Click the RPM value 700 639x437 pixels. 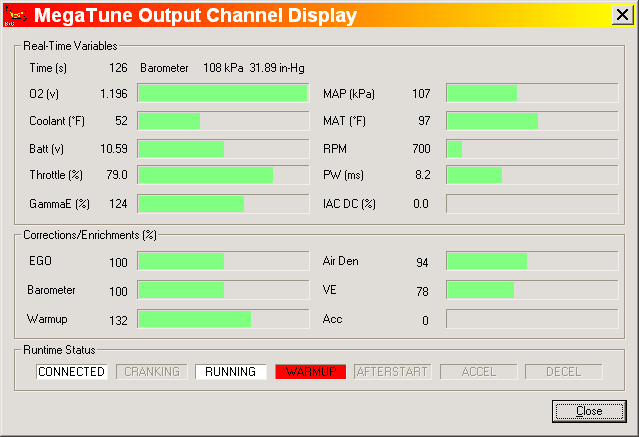pyautogui.click(x=421, y=149)
